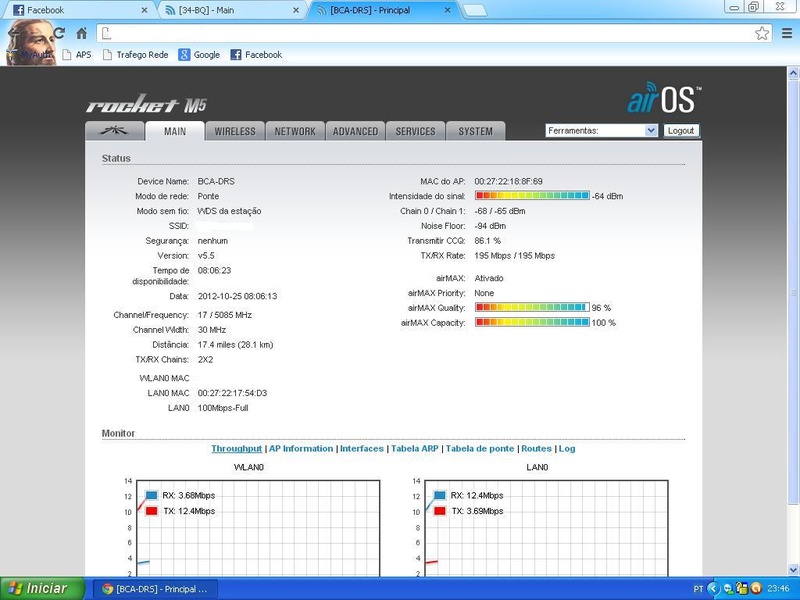Click the TX/RX Rate 195 Mbps value
This screenshot has height=600, width=800.
[514, 256]
